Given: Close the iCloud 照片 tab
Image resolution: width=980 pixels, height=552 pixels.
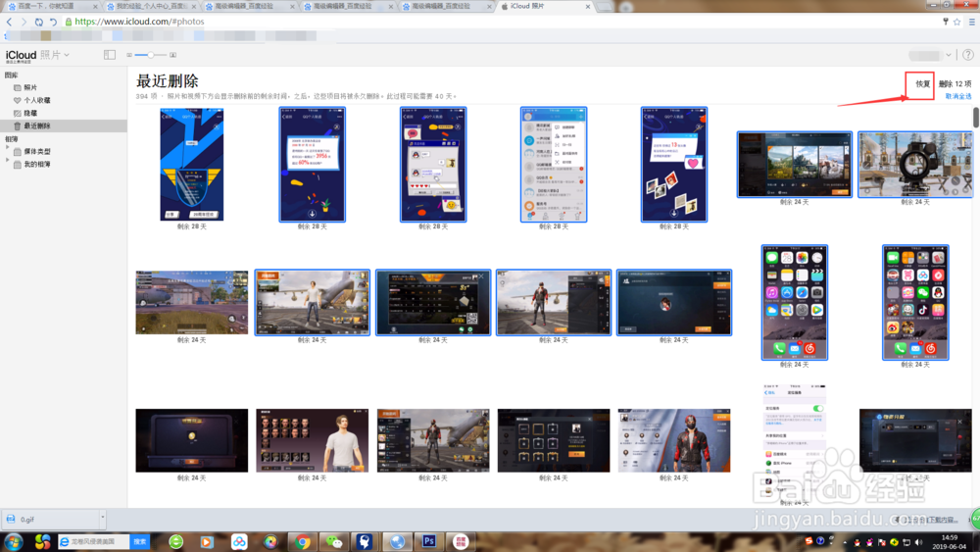Looking at the screenshot, I should [587, 6].
